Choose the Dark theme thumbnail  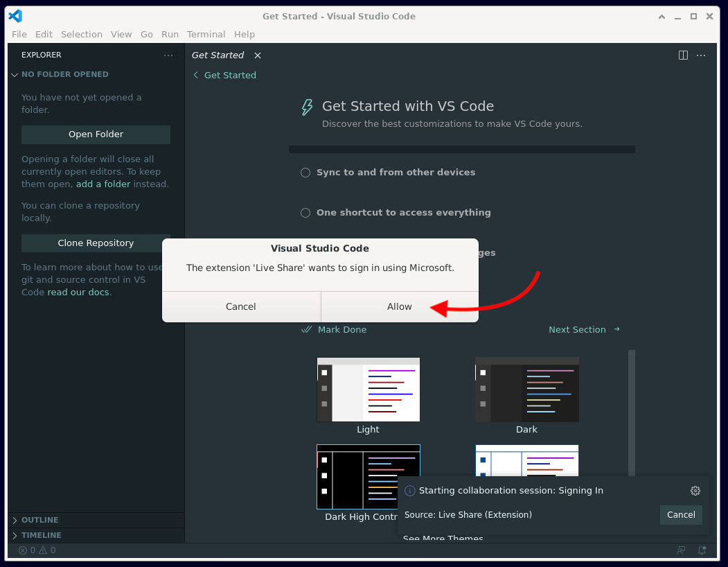coord(526,390)
